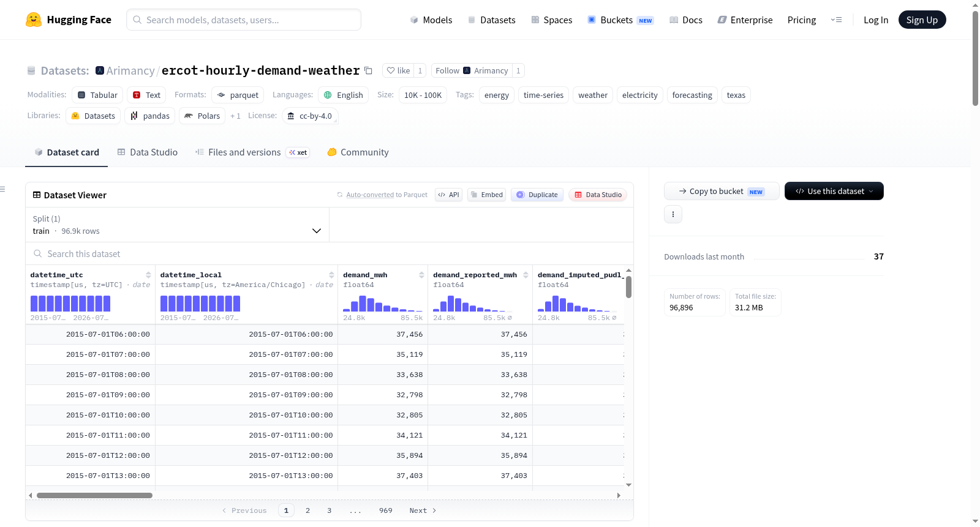The image size is (980, 527).
Task: Click the forecasting tag
Action: 692,95
